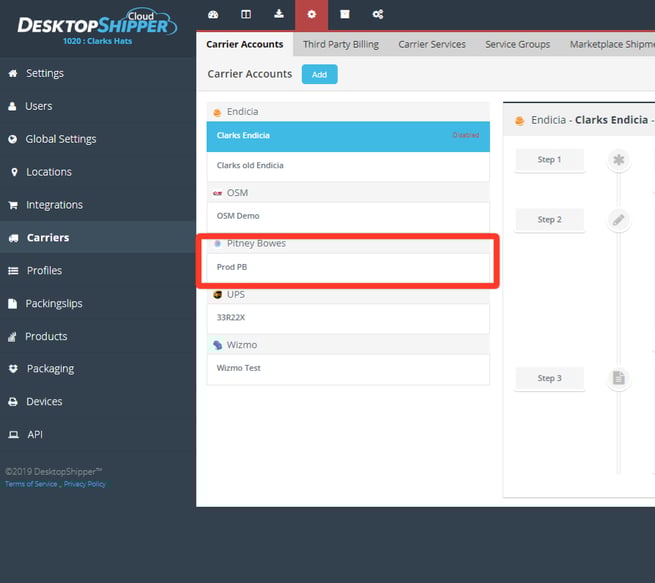Click the Step 1 asterisk icon
The width and height of the screenshot is (655, 583).
tap(619, 160)
